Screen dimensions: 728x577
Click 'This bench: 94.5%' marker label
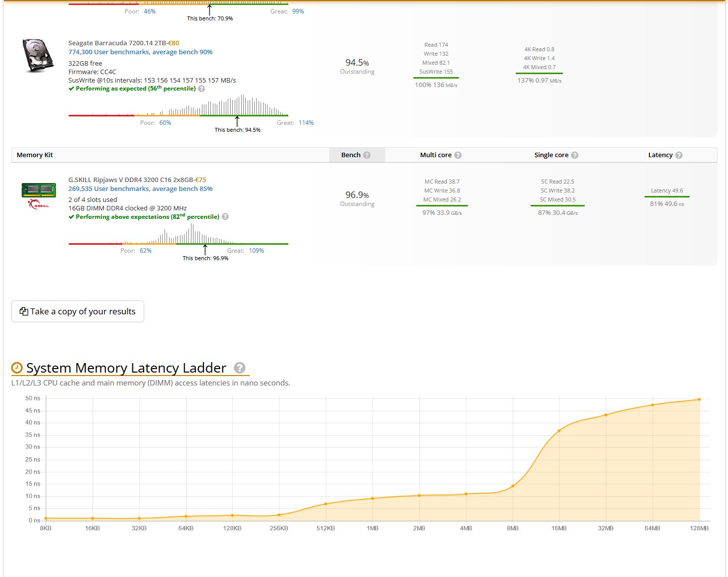pos(238,130)
